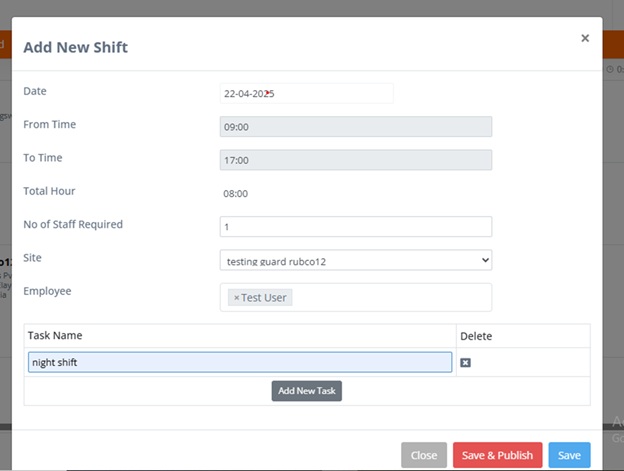The height and width of the screenshot is (471, 624).
Task: Remove Test User tag from Employee
Action: tap(236, 298)
